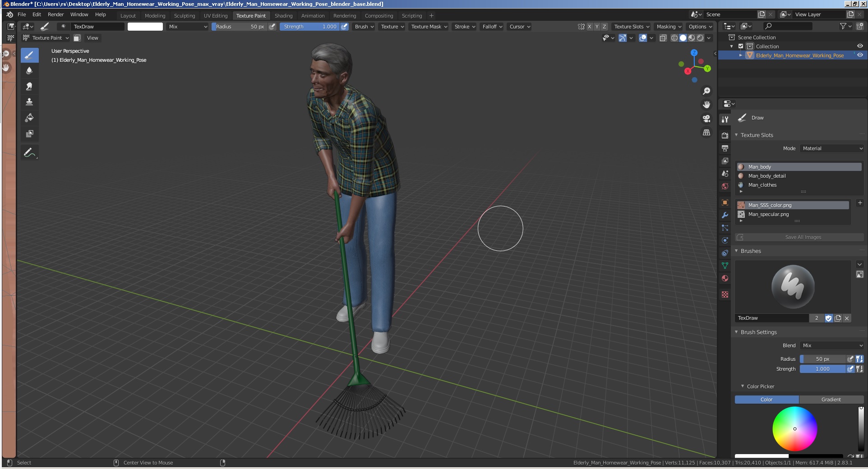Screen dimensions: 868x469
Task: Open Stroke popover
Action: point(465,27)
